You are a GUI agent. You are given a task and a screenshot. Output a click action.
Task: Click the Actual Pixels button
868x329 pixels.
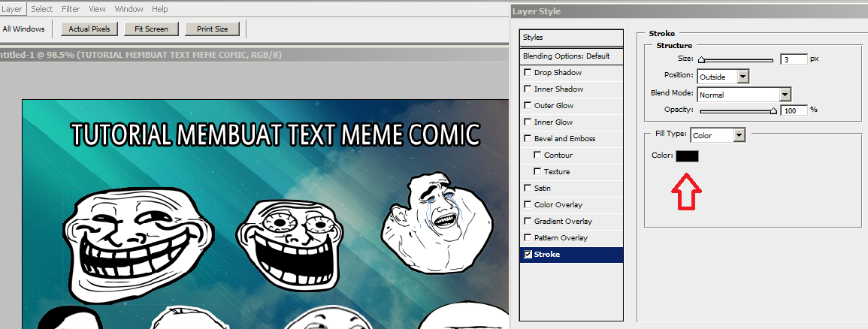(89, 29)
